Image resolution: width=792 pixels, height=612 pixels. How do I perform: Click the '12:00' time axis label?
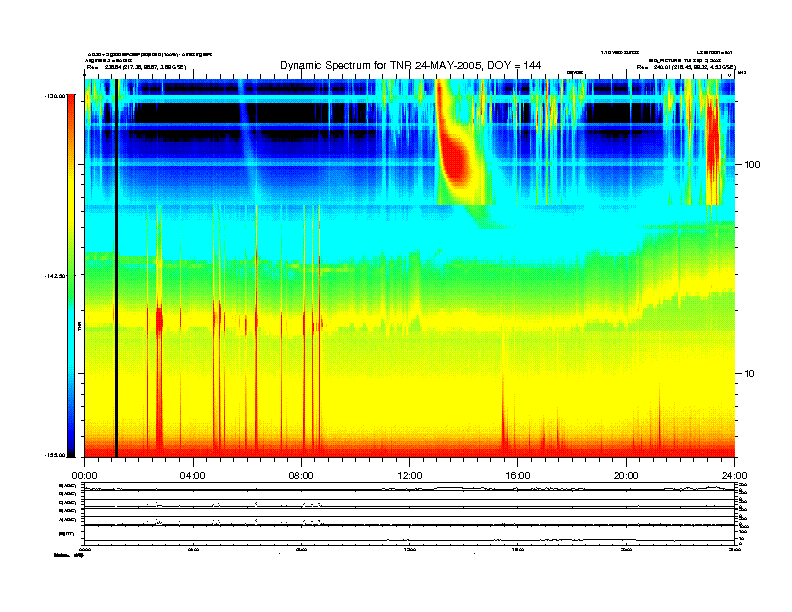[x=410, y=476]
